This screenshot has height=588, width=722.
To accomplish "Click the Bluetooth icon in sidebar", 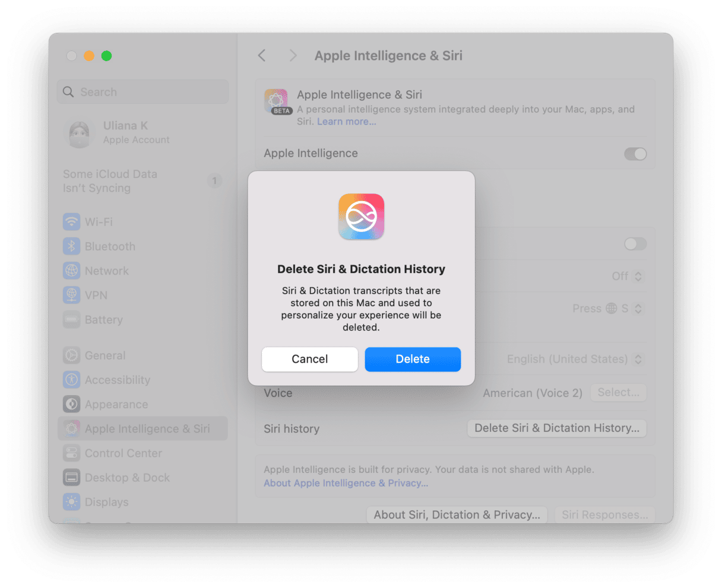I will pyautogui.click(x=71, y=246).
